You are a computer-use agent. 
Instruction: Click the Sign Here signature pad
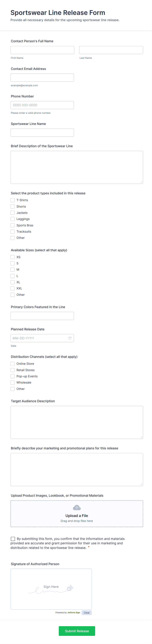[51, 589]
